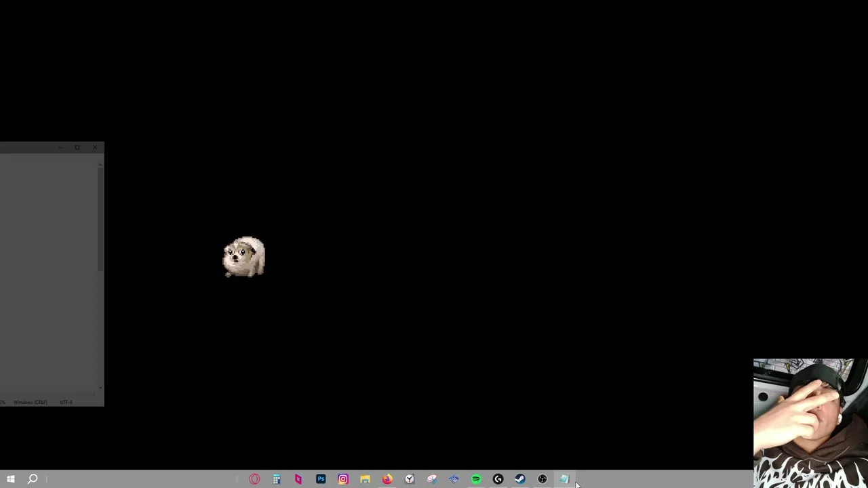Switch to Firefox on the taskbar
The height and width of the screenshot is (488, 868).
tap(387, 479)
